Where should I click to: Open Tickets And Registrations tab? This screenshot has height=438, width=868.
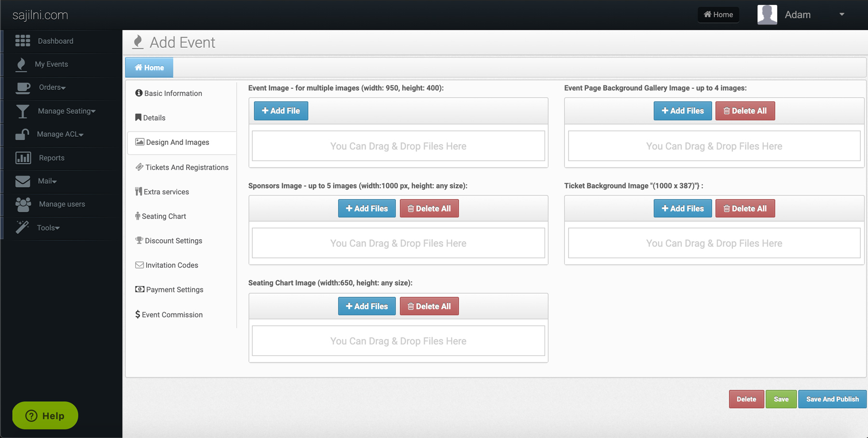(182, 167)
